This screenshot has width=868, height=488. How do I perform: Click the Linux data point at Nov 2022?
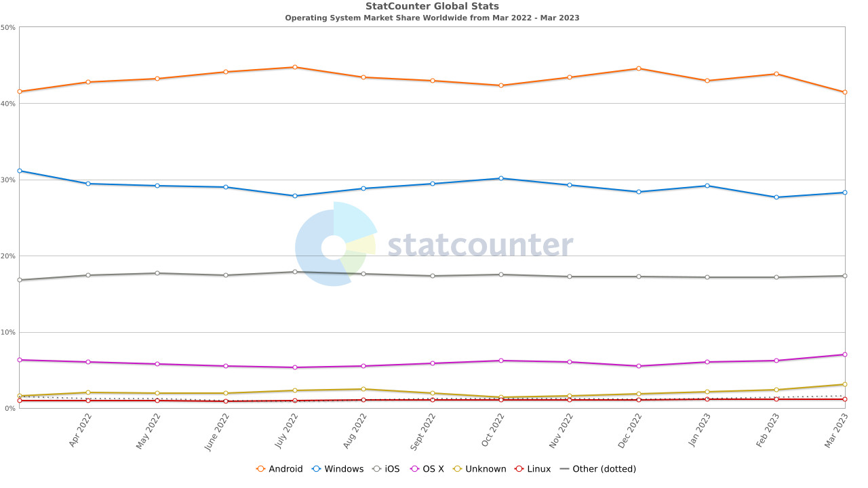point(570,400)
